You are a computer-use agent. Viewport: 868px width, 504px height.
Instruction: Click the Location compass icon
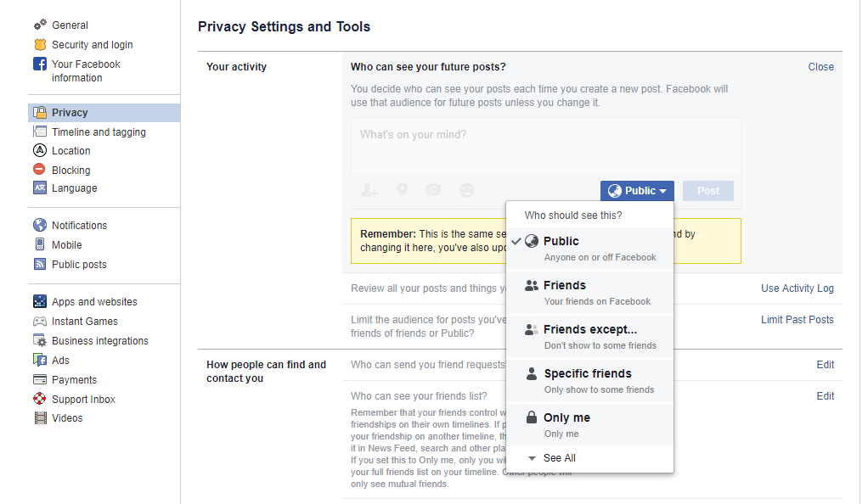pos(40,150)
